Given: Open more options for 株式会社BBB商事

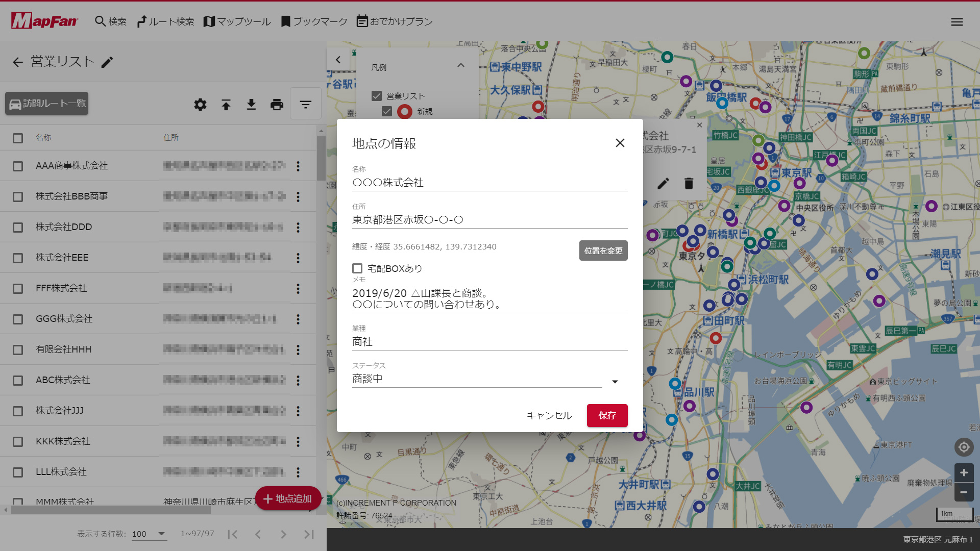Looking at the screenshot, I should (298, 197).
